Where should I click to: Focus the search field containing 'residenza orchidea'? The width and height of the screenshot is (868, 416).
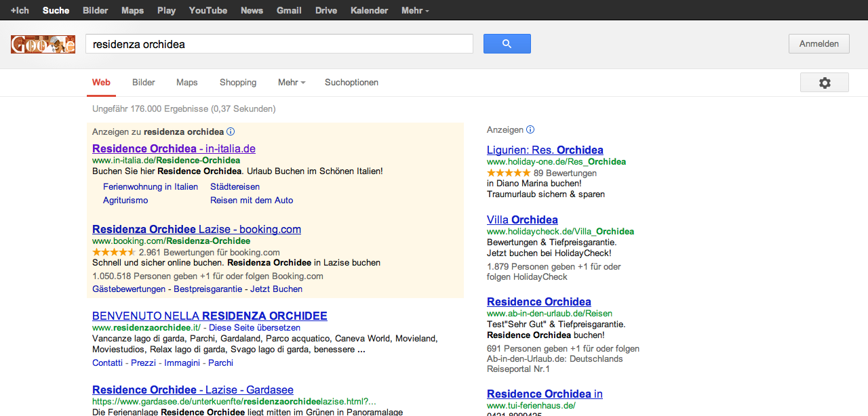[x=279, y=44]
